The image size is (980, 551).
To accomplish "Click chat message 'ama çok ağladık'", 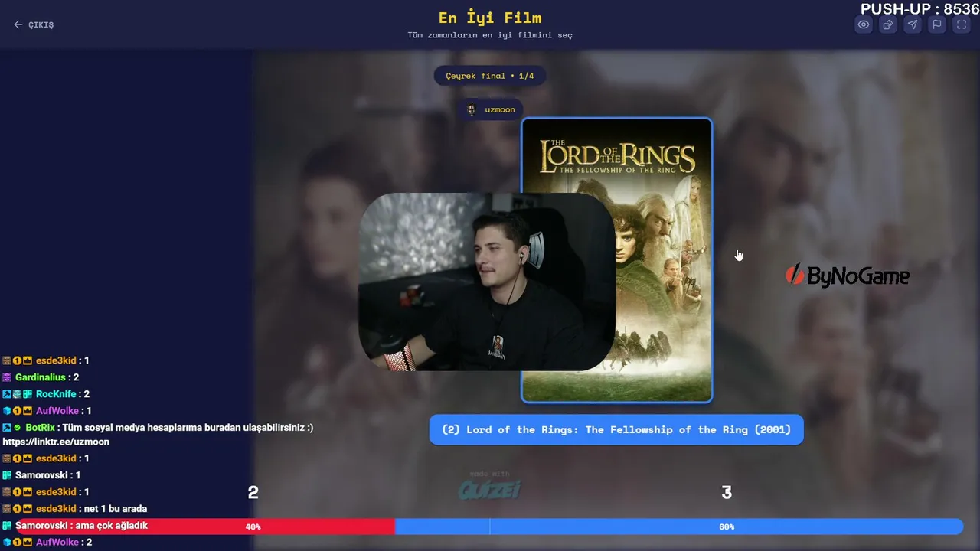I will [111, 526].
